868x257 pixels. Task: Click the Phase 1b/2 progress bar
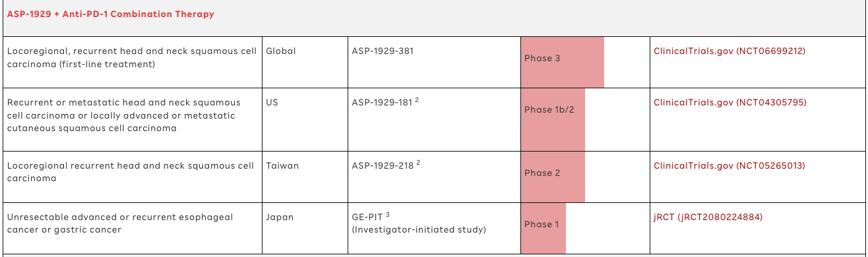tap(553, 119)
